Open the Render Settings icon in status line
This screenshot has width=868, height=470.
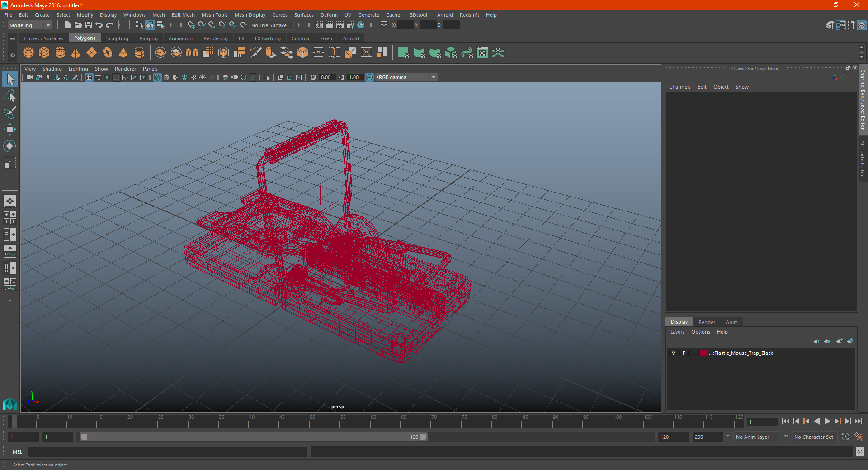(350, 25)
